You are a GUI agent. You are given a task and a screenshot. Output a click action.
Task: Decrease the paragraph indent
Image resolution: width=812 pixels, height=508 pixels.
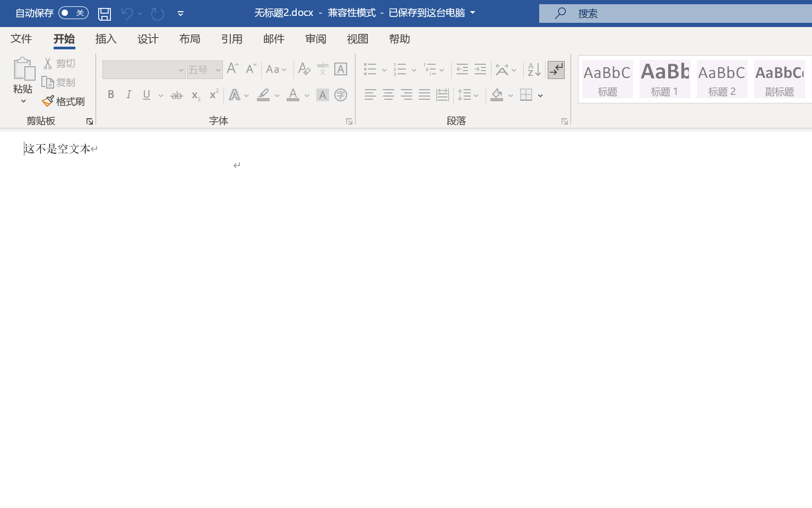pos(462,69)
